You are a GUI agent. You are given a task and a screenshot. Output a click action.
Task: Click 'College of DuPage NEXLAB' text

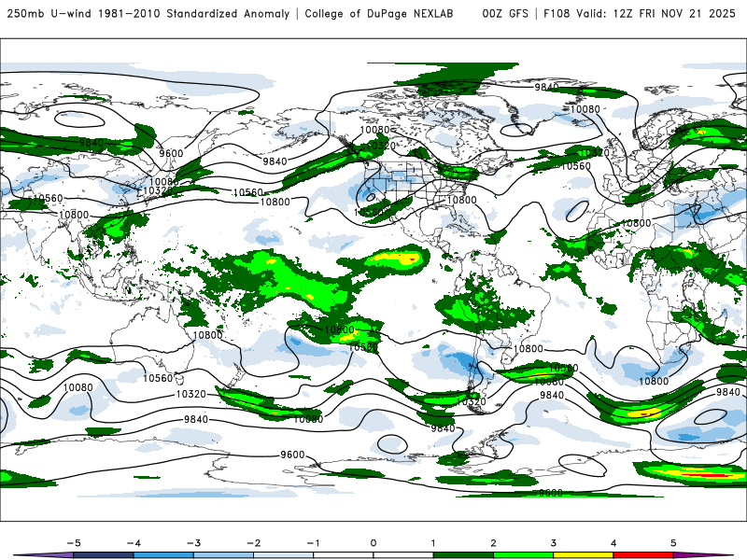coord(379,13)
